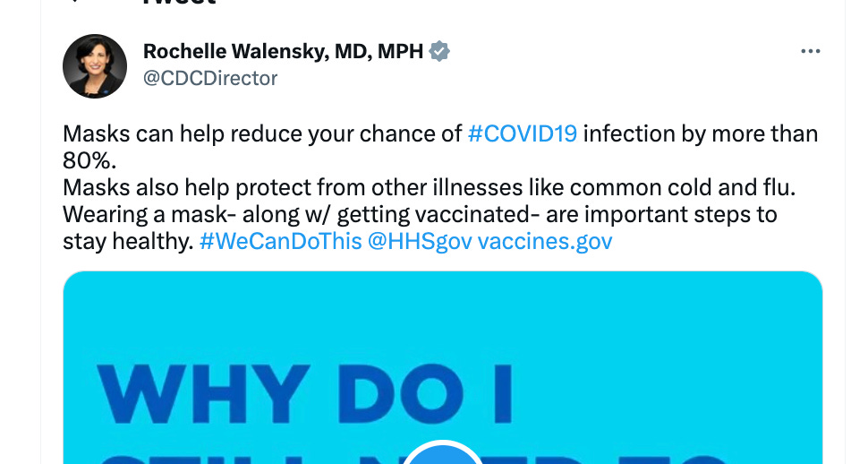Click the blue verified badge icon

coord(439,52)
